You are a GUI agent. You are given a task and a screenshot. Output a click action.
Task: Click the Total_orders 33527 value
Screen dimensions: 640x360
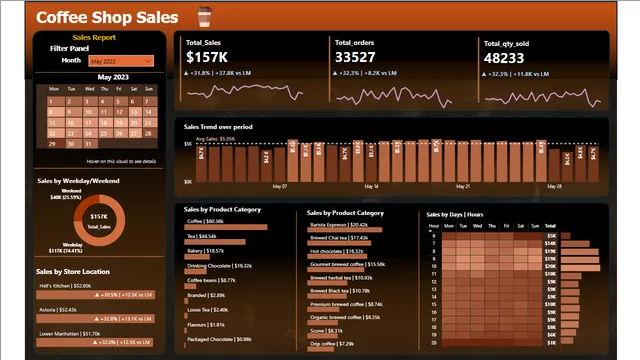coord(355,57)
